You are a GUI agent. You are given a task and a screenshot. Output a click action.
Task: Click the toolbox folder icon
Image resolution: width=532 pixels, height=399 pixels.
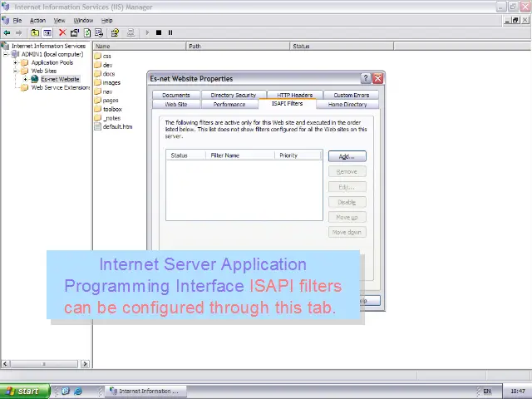pyautogui.click(x=98, y=109)
